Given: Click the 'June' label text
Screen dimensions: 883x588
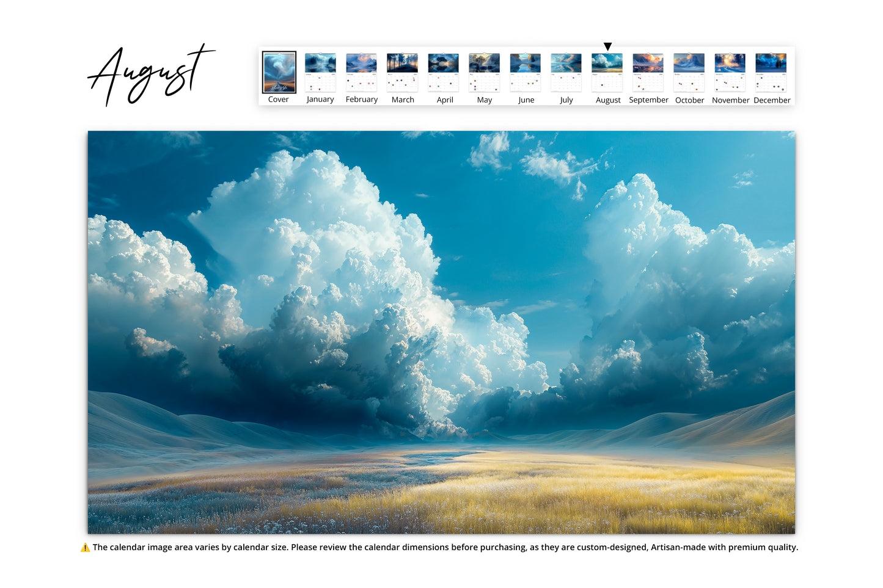Looking at the screenshot, I should (x=526, y=100).
